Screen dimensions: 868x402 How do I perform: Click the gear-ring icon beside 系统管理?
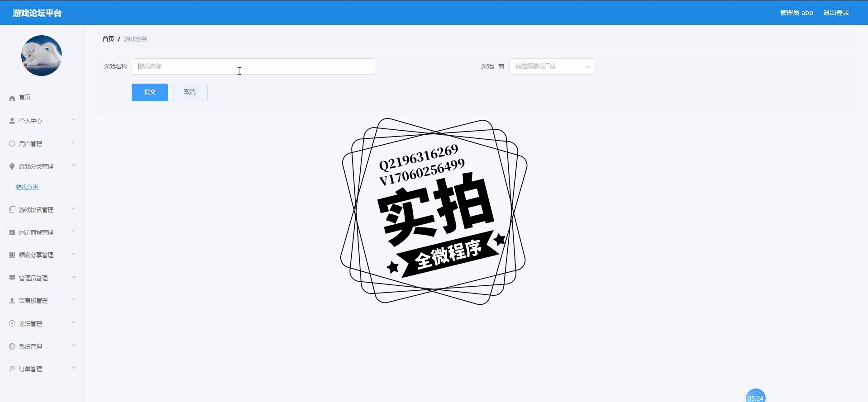12,346
